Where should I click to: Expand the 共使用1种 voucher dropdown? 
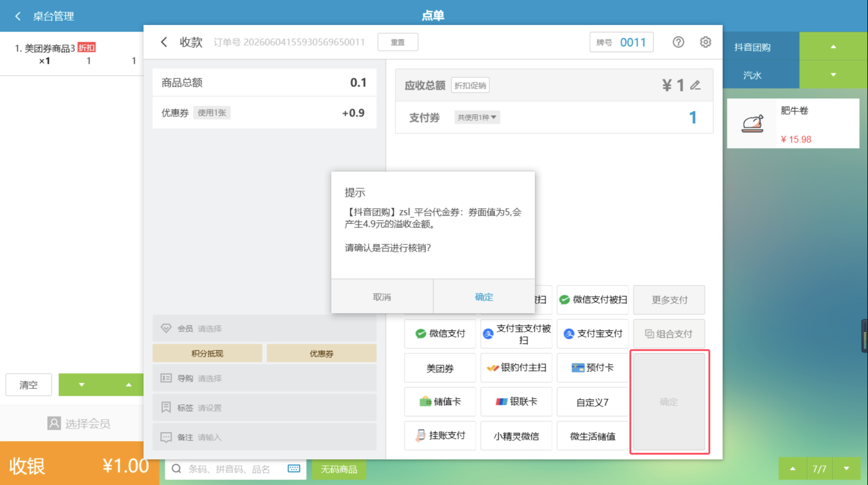coord(477,117)
